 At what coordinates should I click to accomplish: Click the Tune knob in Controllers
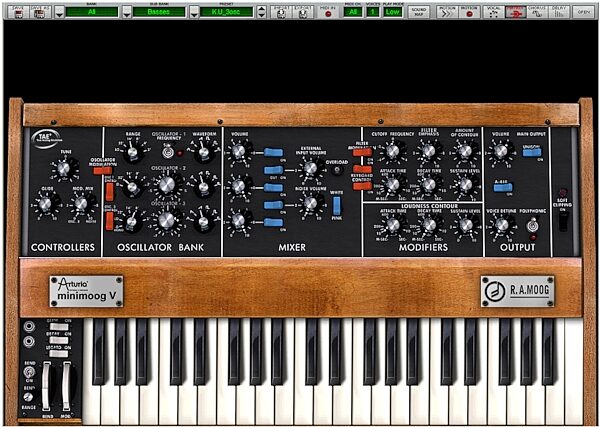[x=64, y=169]
